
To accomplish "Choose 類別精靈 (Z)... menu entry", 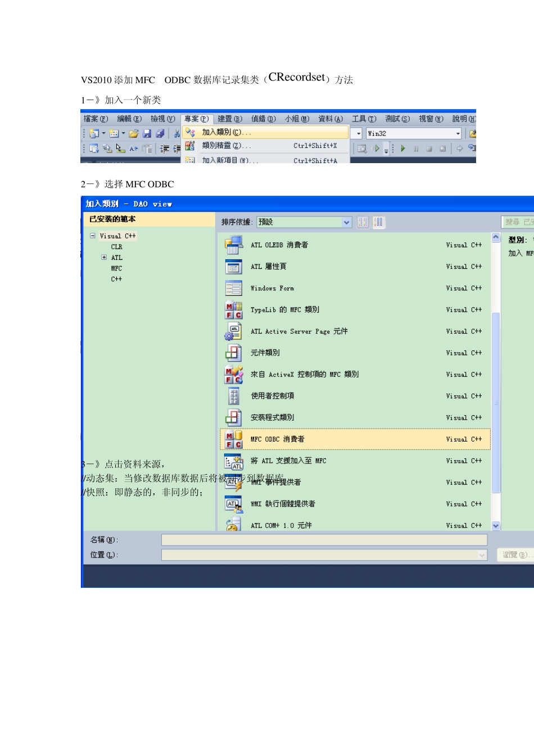I will [265, 146].
